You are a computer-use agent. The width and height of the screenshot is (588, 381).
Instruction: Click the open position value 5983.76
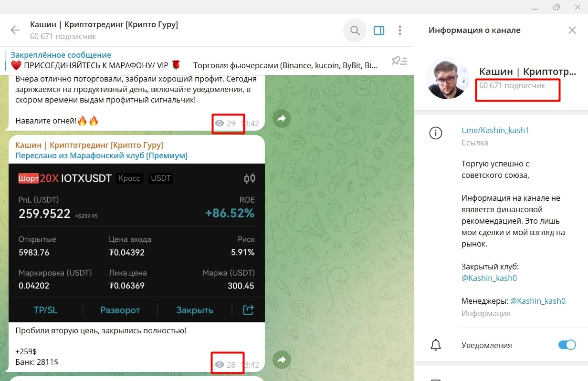pyautogui.click(x=34, y=252)
